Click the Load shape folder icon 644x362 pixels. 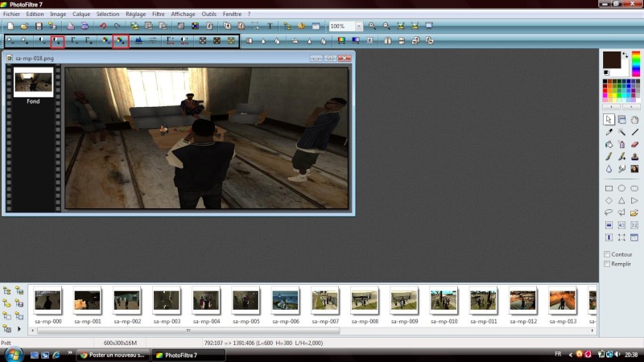pyautogui.click(x=634, y=212)
